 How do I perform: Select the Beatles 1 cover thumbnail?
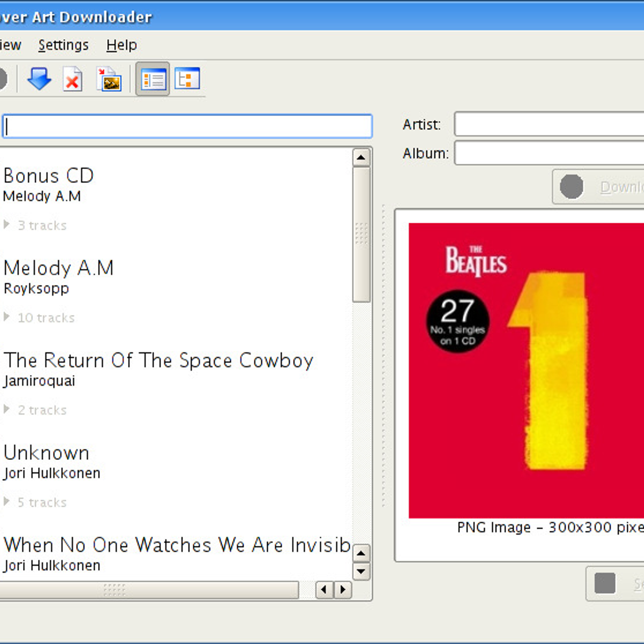click(x=526, y=370)
